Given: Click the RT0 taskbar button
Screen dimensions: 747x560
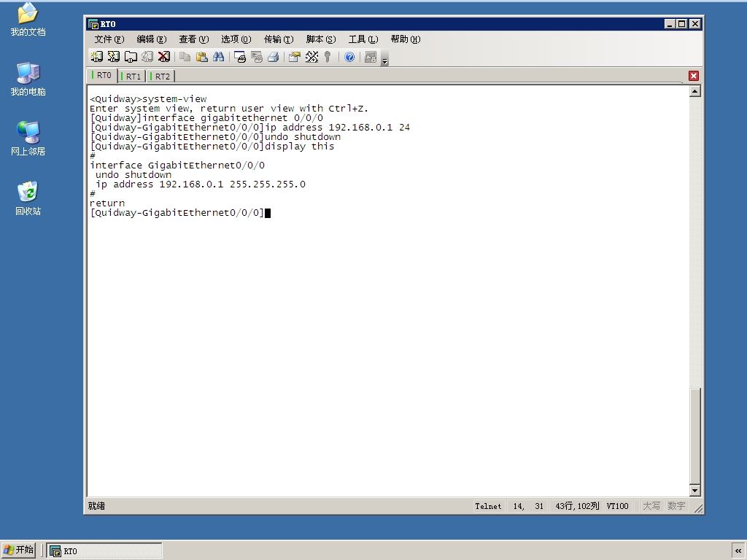Looking at the screenshot, I should tap(104, 551).
